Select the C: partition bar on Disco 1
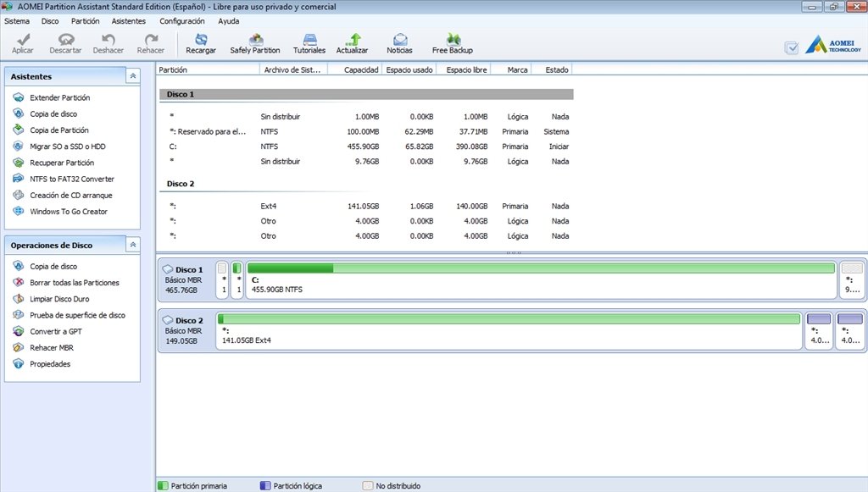This screenshot has width=868, height=492. (x=541, y=279)
